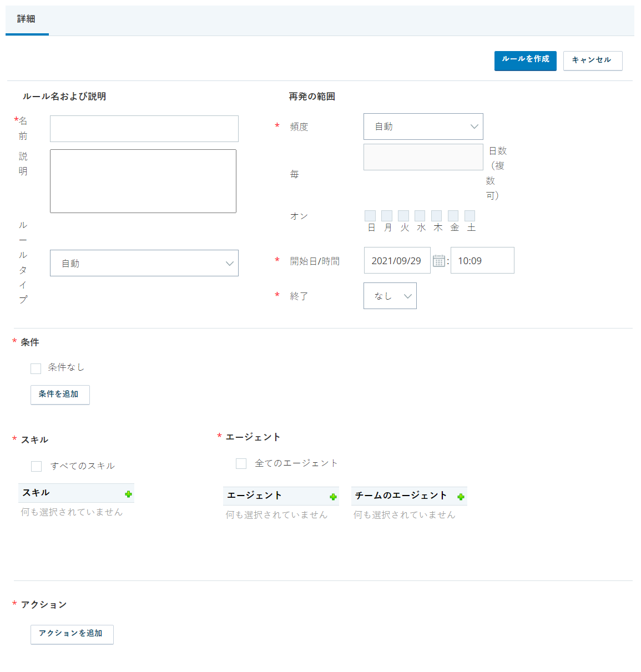
Task: Click the キャンセル button
Action: click(593, 60)
